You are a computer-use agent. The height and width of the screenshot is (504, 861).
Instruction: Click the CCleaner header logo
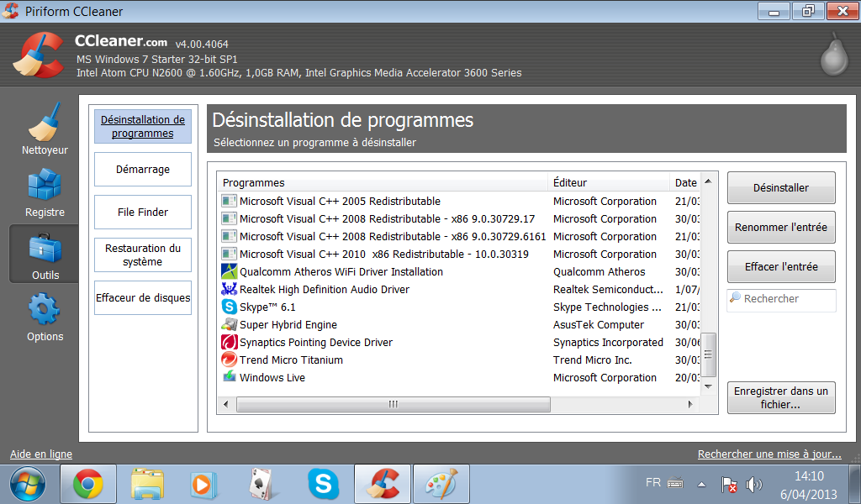click(39, 55)
